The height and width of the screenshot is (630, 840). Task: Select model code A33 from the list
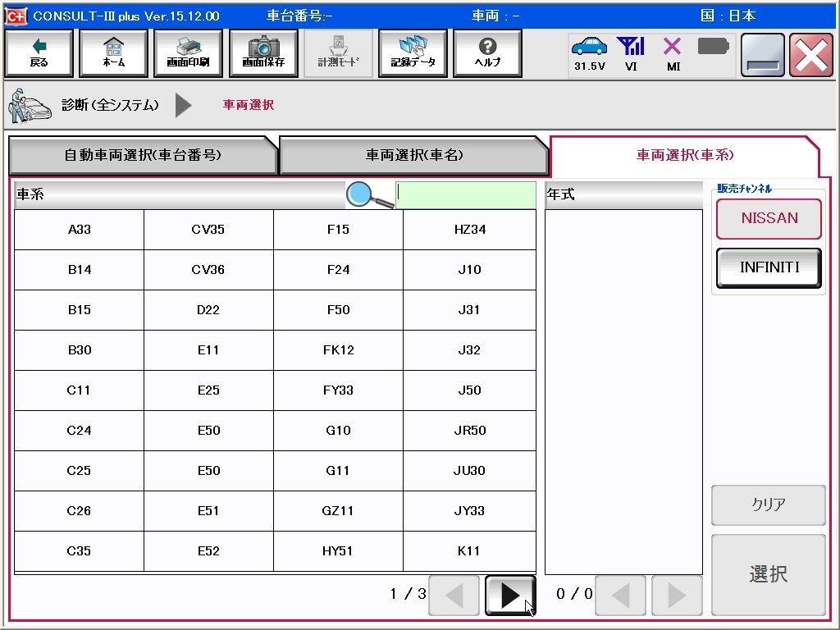pyautogui.click(x=78, y=230)
